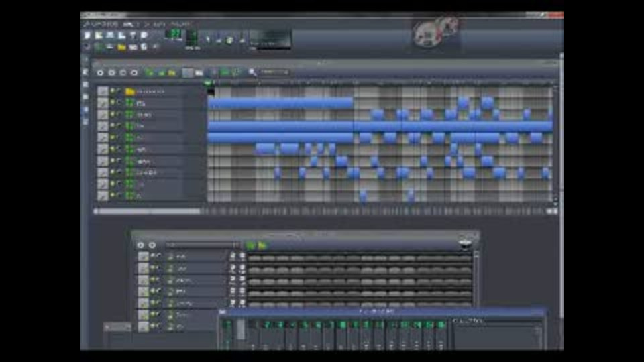
Task: Play the pattern in Beat+Bassline Editor
Action: (140, 245)
